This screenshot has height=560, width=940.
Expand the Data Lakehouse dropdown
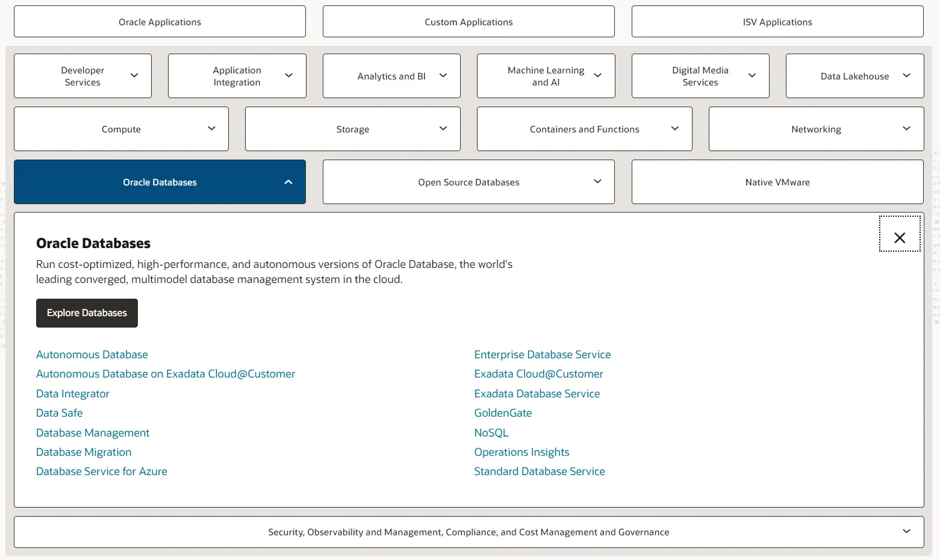pyautogui.click(x=855, y=76)
